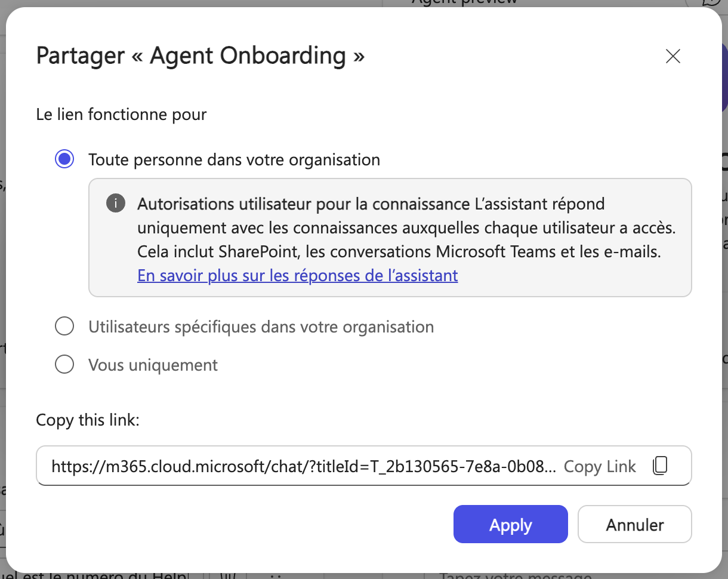Select the "Toute personne dans votre organisation" radio button
728x579 pixels.
click(64, 159)
